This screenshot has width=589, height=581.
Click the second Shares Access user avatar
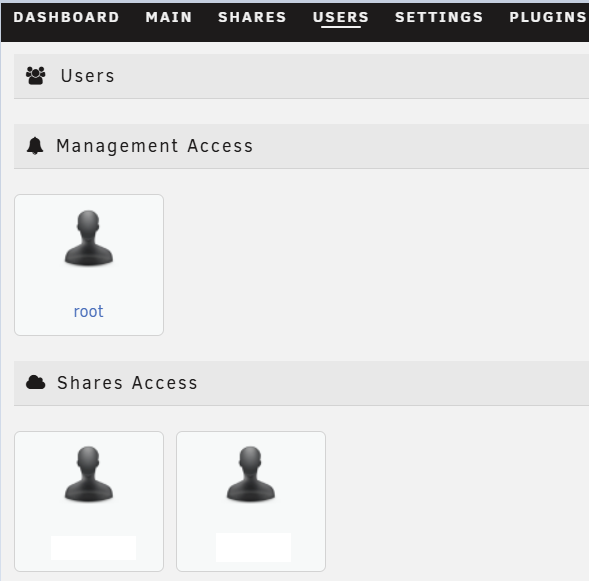[251, 474]
